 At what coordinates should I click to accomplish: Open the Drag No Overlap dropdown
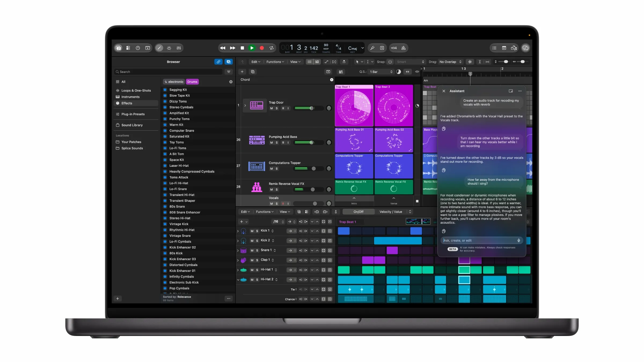click(450, 62)
